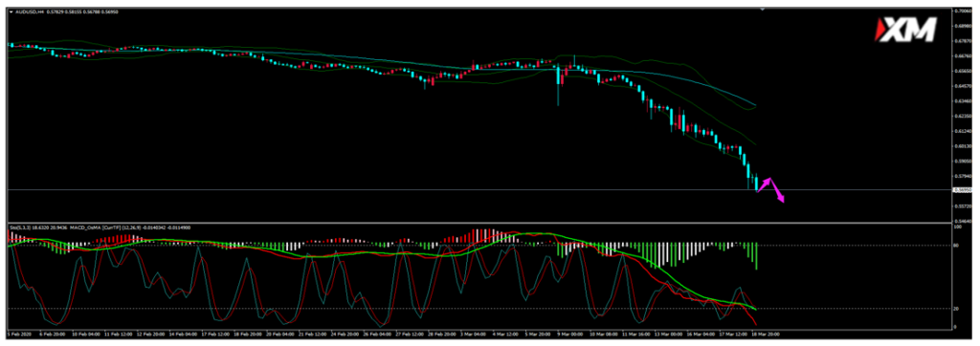Click the 0.54640 price axis label
980x346 pixels.
coord(964,221)
